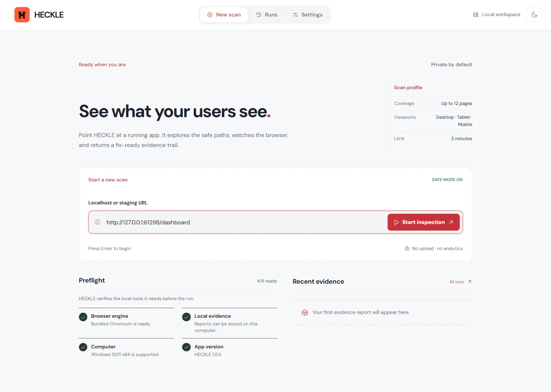Click the HECKLE logo icon
Viewport: 551px width, 392px height.
pos(22,15)
